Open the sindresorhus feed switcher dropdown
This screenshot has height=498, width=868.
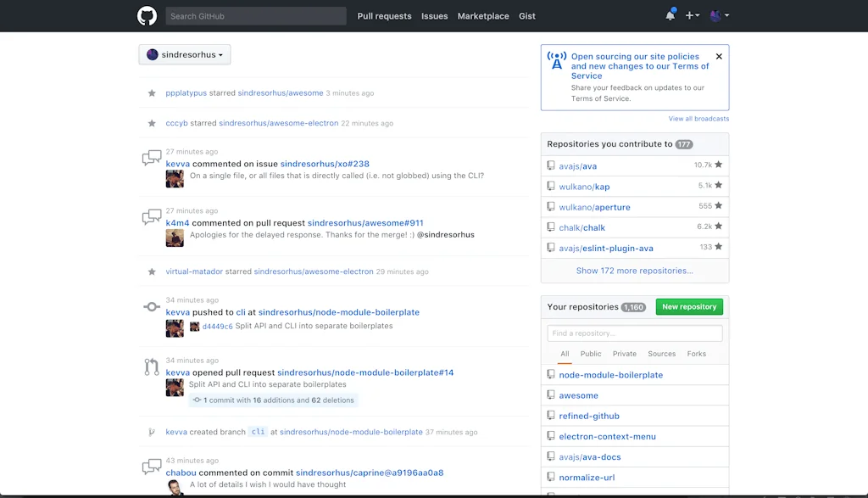point(184,53)
